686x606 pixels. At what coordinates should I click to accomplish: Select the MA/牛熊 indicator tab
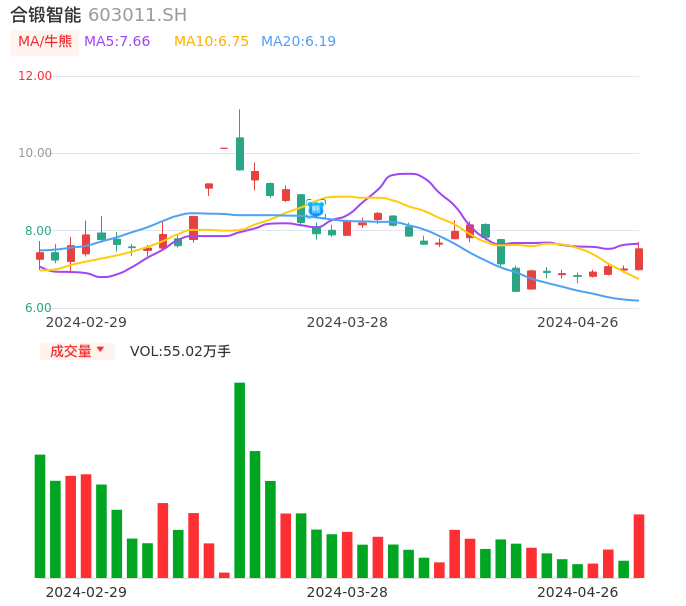coord(45,42)
